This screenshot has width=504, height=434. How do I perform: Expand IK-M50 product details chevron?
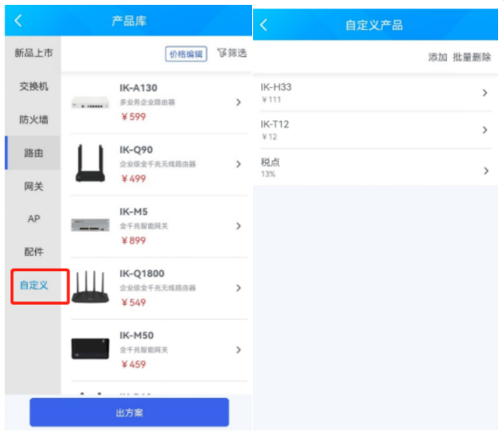coord(239,350)
